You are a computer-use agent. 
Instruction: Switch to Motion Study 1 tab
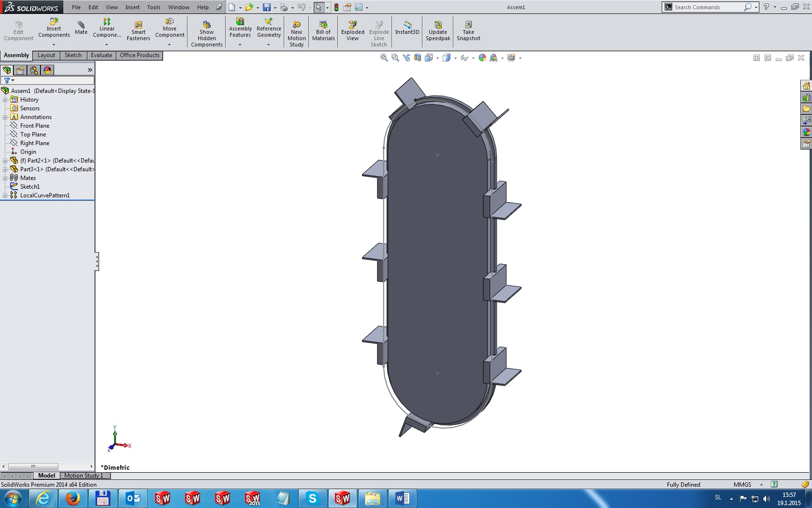84,476
